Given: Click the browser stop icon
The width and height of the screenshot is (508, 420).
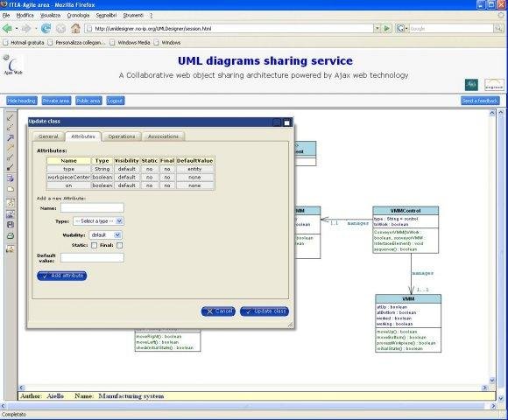Looking at the screenshot, I should [60, 29].
